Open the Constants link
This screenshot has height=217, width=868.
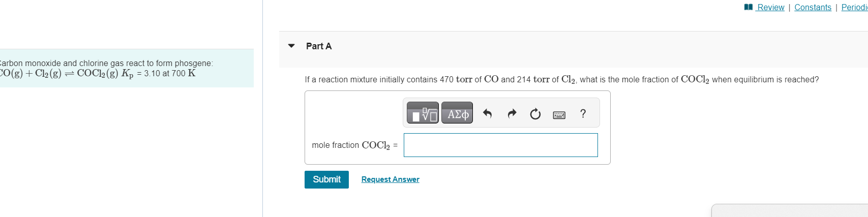pos(813,7)
